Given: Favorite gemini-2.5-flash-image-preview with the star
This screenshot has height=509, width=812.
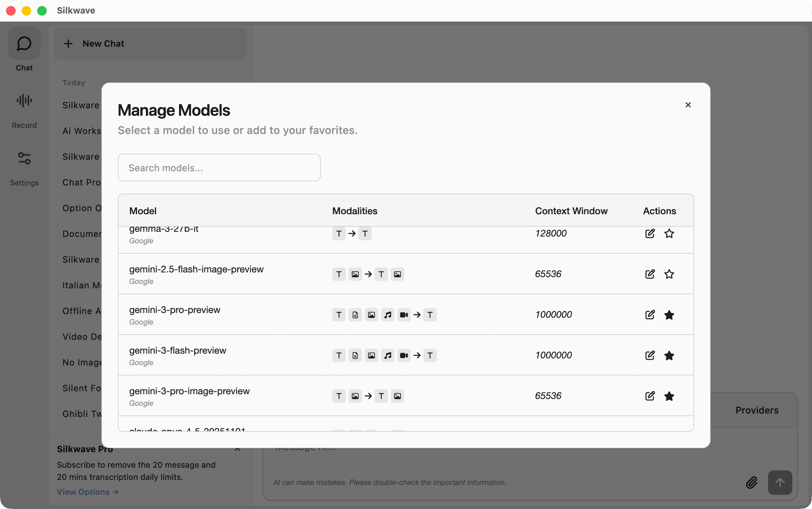Looking at the screenshot, I should coord(669,274).
